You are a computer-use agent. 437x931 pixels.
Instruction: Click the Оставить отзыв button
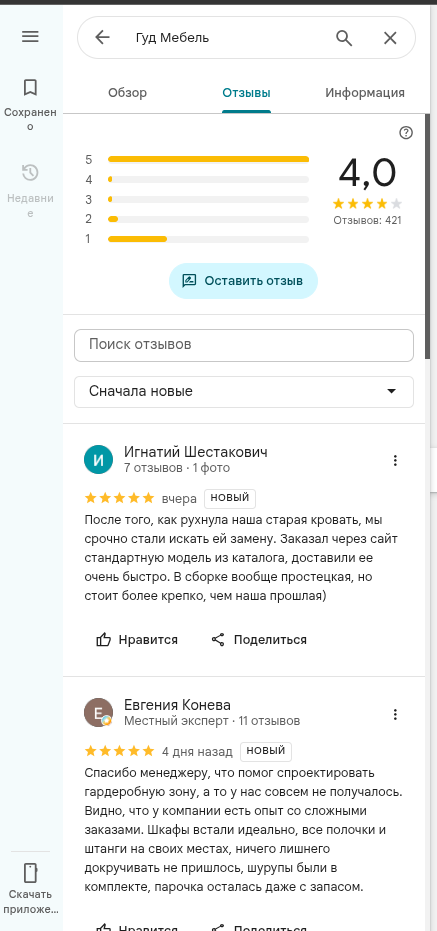click(243, 281)
